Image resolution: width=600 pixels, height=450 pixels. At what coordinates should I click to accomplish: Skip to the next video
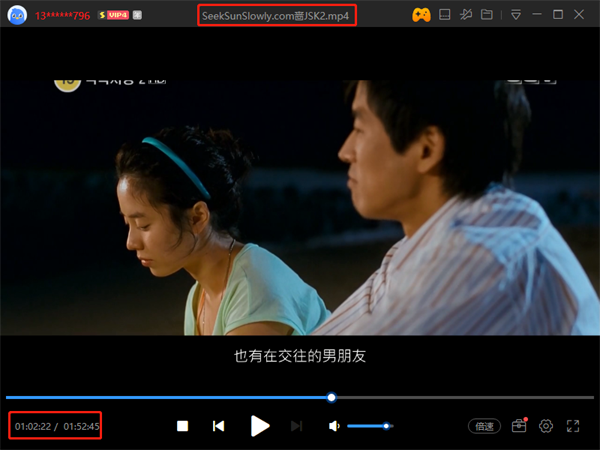[x=296, y=426]
